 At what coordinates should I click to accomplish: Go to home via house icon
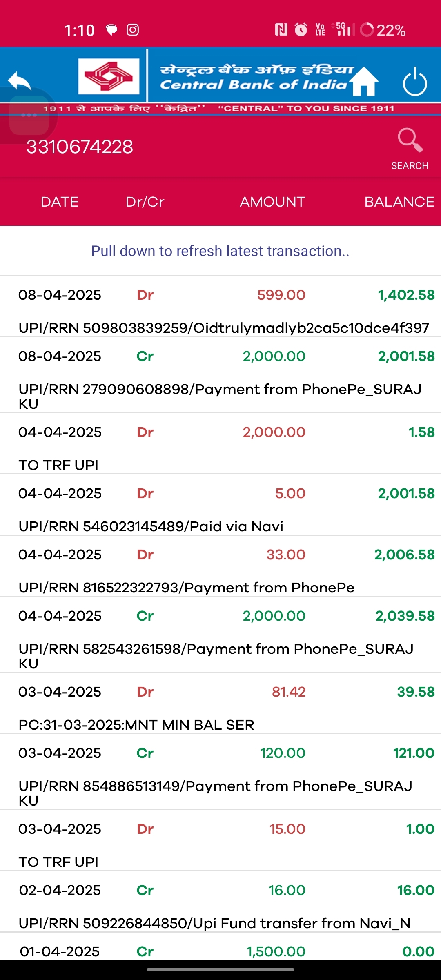pyautogui.click(x=364, y=81)
